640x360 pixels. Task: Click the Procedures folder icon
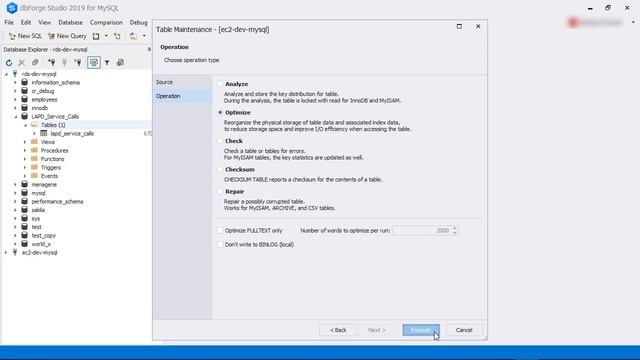pos(34,151)
